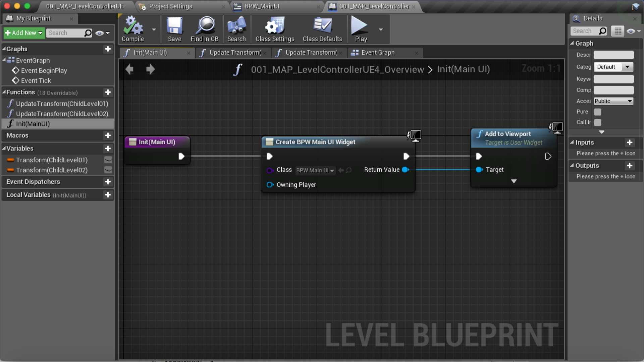The width and height of the screenshot is (644, 362).
Task: Open blueprint Search from the toolbar
Action: pos(236,29)
